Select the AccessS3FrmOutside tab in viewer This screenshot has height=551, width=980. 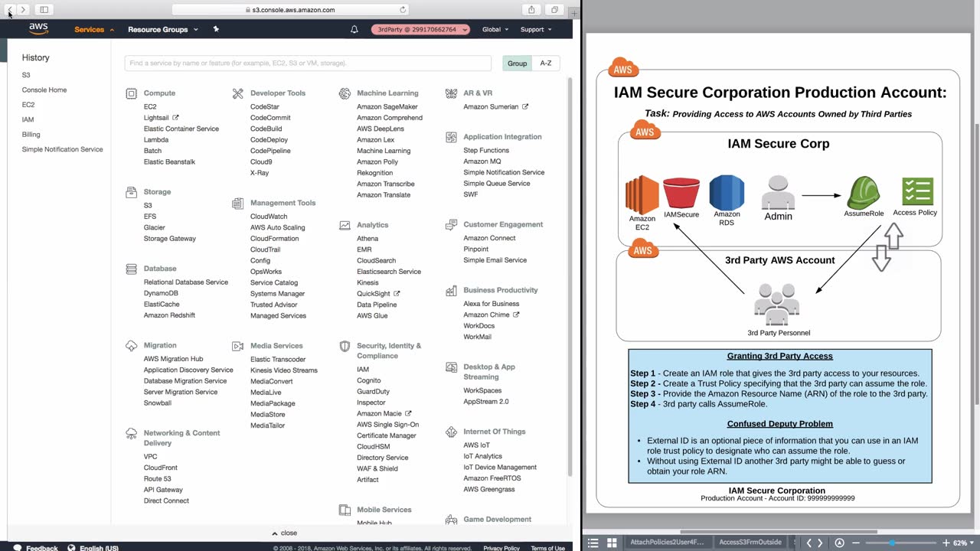coord(750,543)
